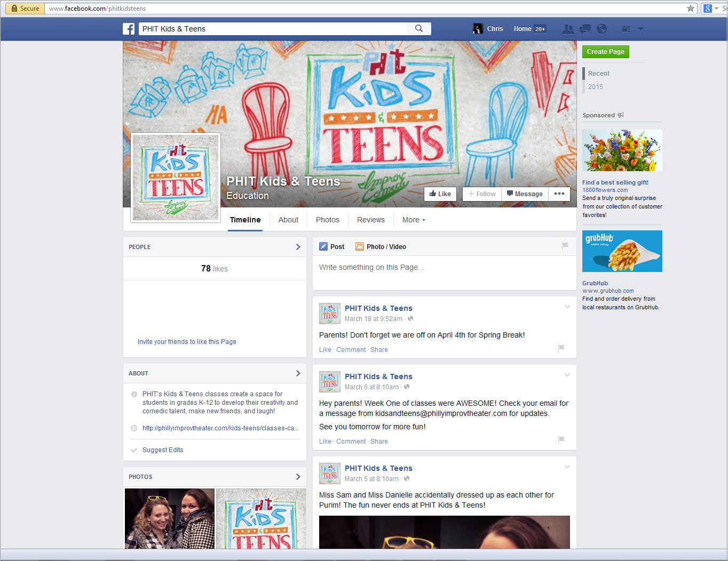Open phillyimprovtheater.com kids-teens classes link

pyautogui.click(x=220, y=428)
